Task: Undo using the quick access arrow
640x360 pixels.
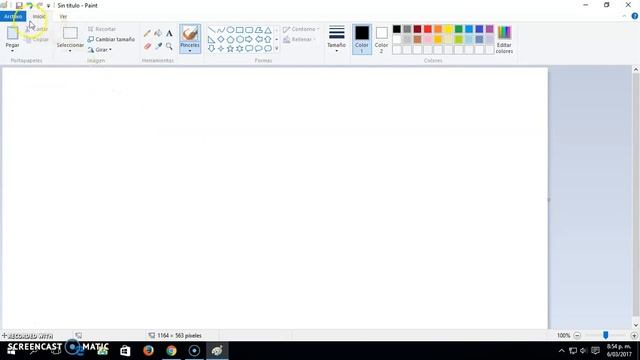Action: tap(29, 5)
